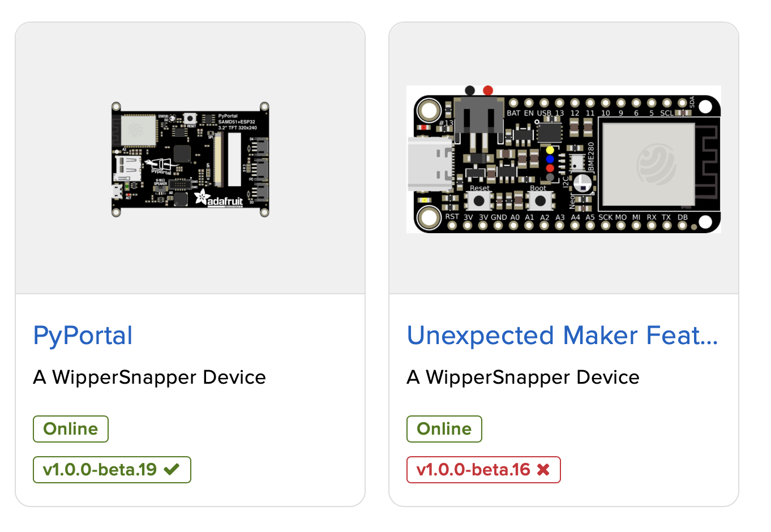The height and width of the screenshot is (532, 771).
Task: Click the WipperSnapper Device description text on PyPortal card
Action: (149, 377)
